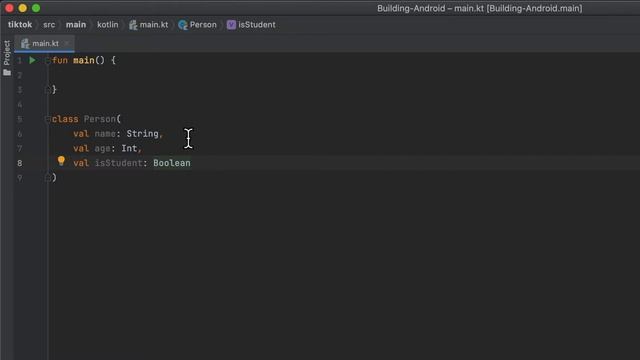Screen dimensions: 640x360
Task: Close the main.kt editor tab
Action: point(67,43)
